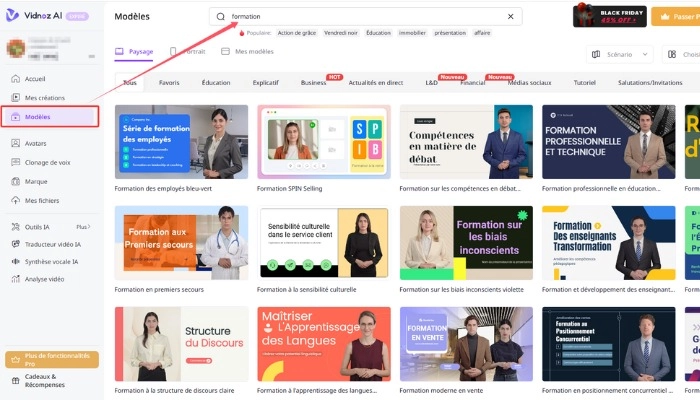700x400 pixels.
Task: Open the Scénario dropdown
Action: click(620, 54)
